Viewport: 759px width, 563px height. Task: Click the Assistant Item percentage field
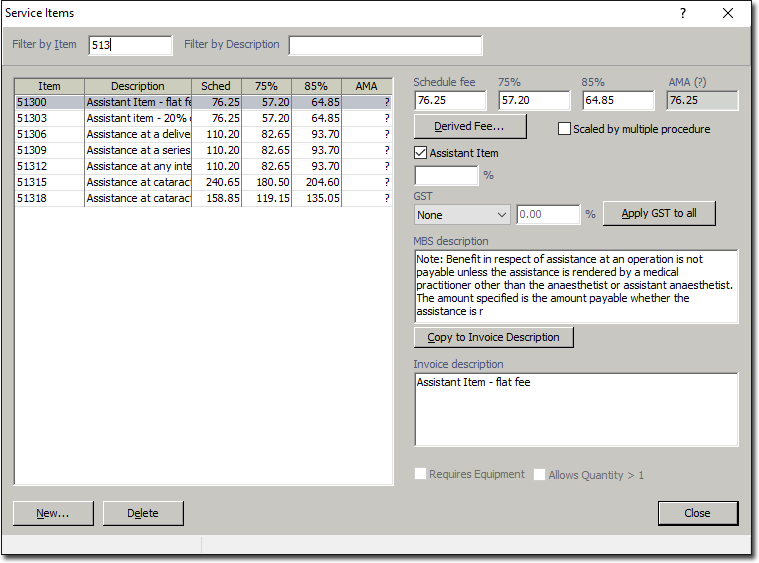coord(446,175)
